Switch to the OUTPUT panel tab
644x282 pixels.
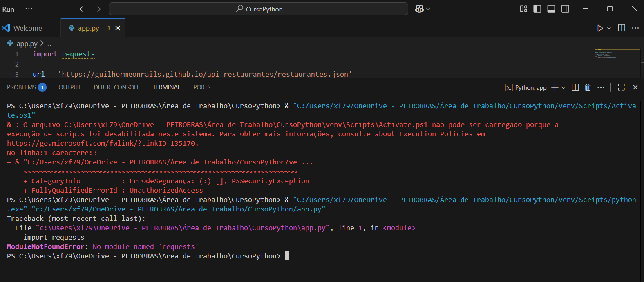(x=69, y=87)
